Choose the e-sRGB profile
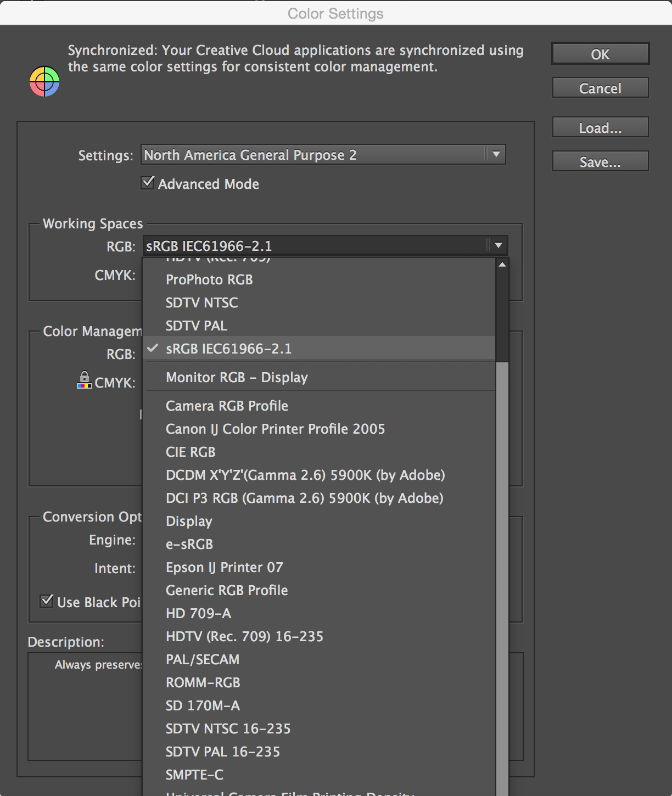Viewport: 672px width, 796px height. tap(189, 544)
